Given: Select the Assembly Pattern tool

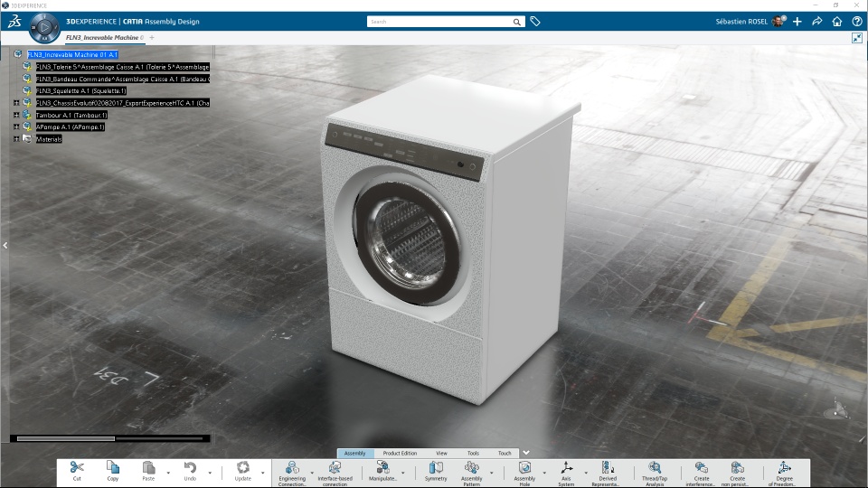Looking at the screenshot, I should tap(472, 474).
